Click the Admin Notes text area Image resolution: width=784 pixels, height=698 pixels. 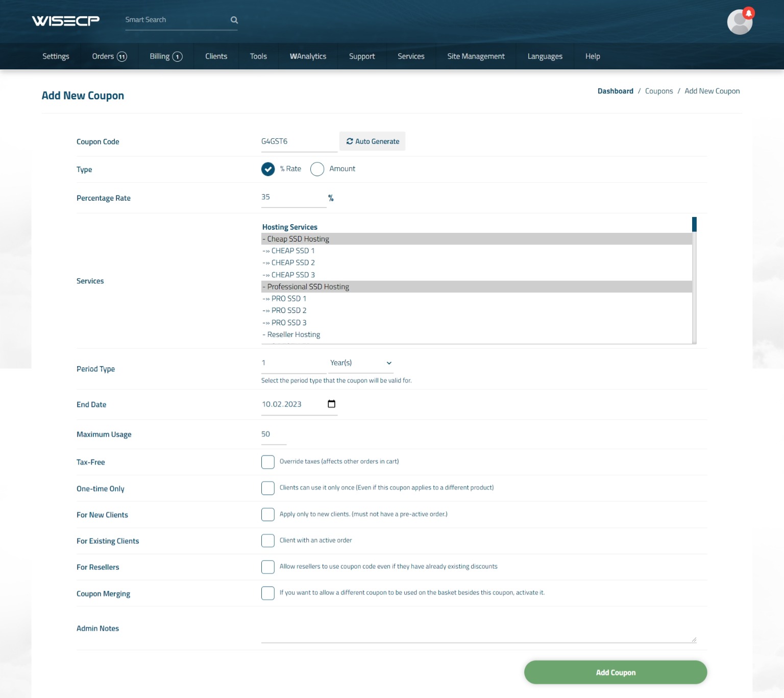(x=479, y=629)
